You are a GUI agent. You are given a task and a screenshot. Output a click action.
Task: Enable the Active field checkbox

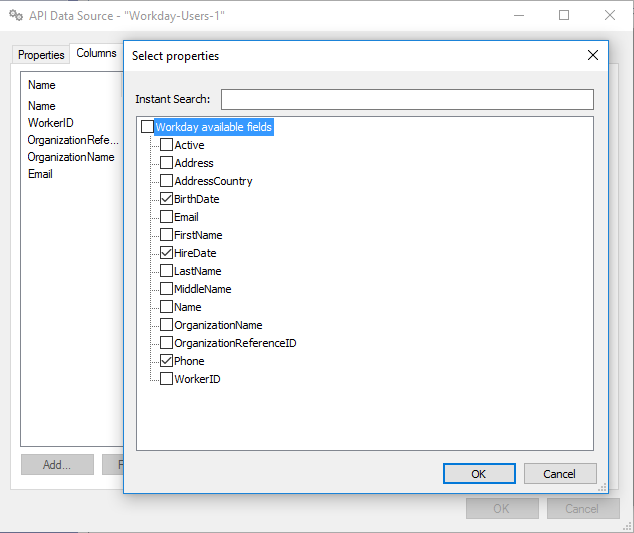click(x=166, y=144)
